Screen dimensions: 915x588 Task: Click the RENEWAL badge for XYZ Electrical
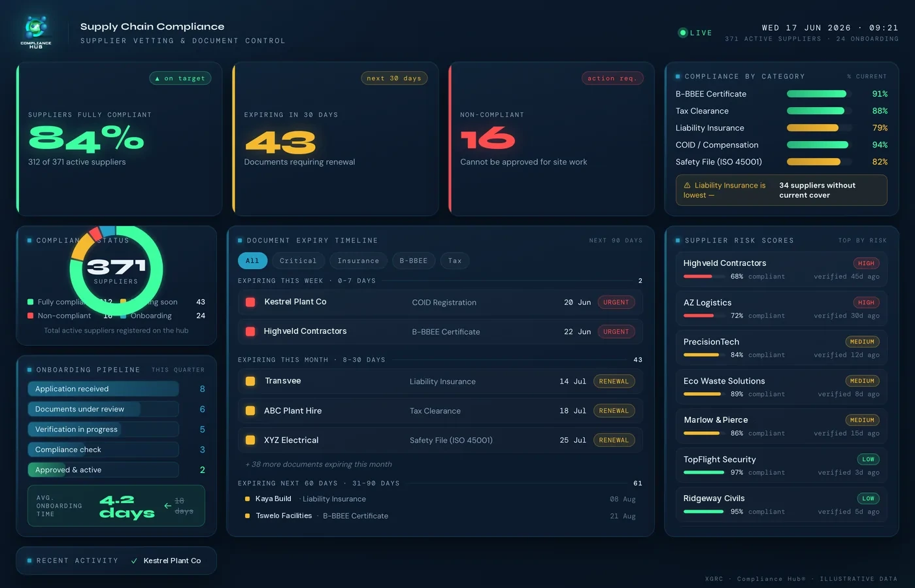(x=614, y=440)
